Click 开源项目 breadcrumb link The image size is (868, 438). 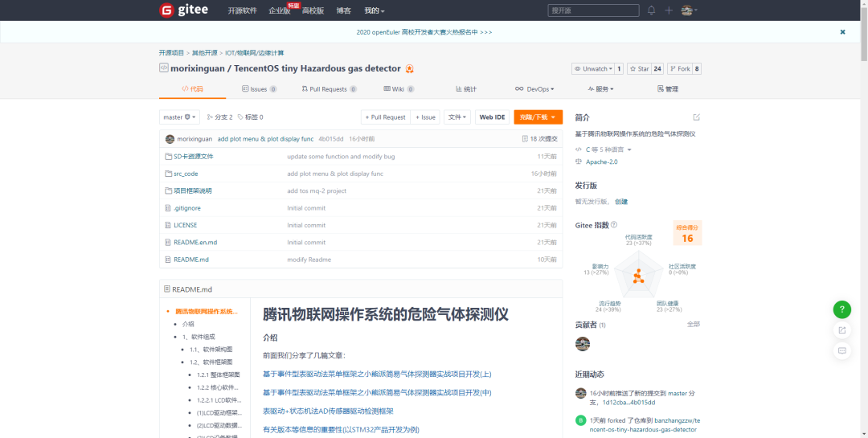(x=172, y=53)
